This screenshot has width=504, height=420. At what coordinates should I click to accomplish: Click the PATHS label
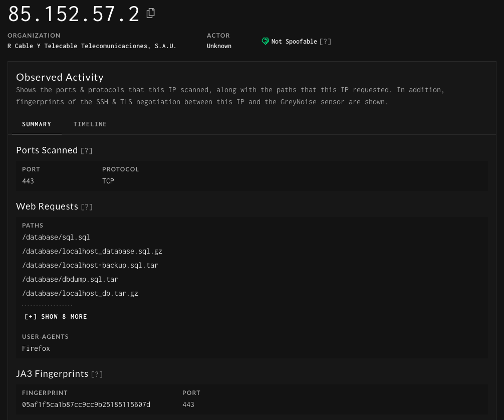click(33, 226)
